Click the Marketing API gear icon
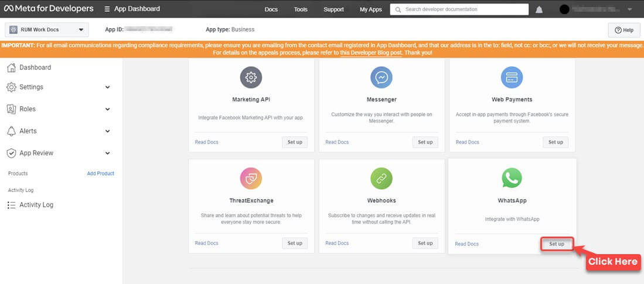This screenshot has width=644, height=284. 251,77
